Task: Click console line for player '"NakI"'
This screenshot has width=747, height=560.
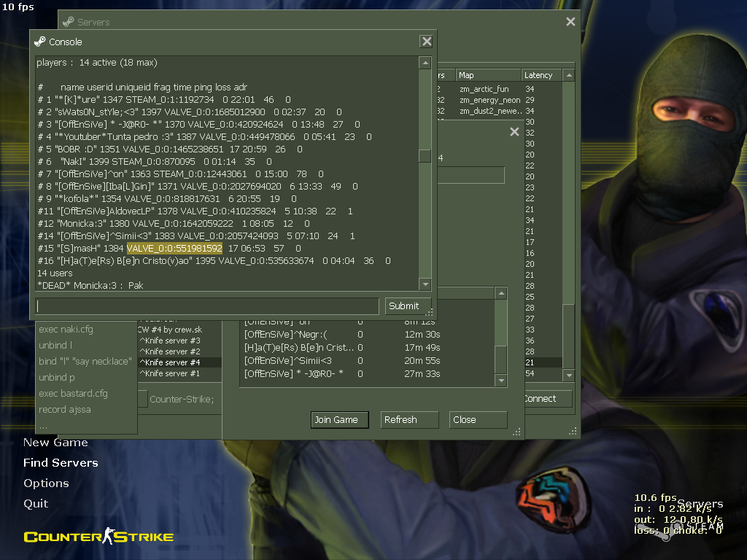Action: tap(155, 161)
